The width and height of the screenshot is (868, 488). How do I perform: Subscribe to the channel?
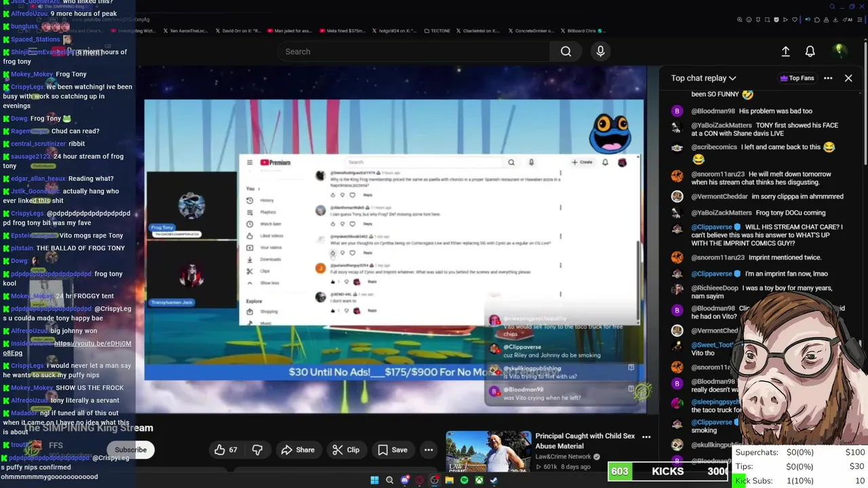click(x=130, y=449)
